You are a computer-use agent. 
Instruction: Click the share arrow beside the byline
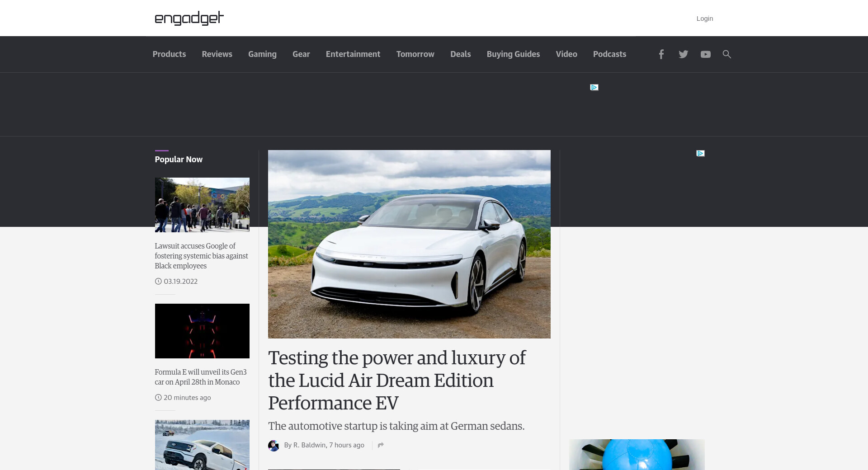coord(381,445)
